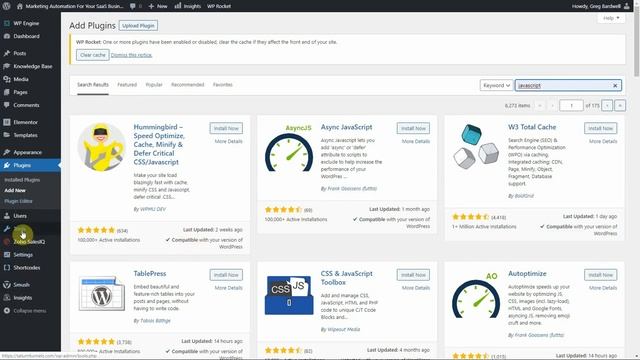Image resolution: width=640 pixels, height=360 pixels.
Task: Click the Settings sidebar icon
Action: (7, 255)
